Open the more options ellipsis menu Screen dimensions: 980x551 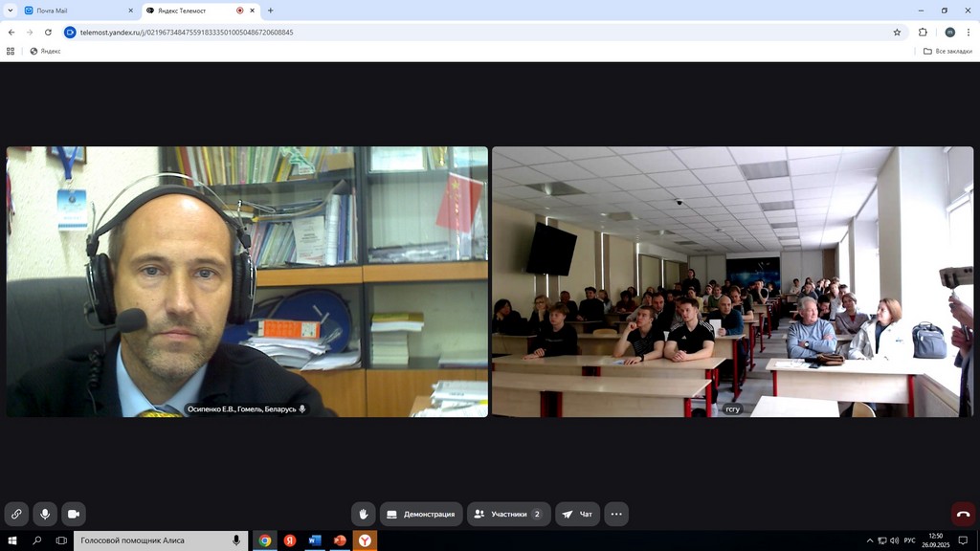616,515
